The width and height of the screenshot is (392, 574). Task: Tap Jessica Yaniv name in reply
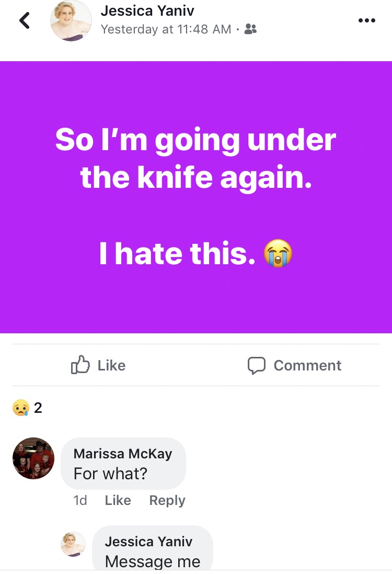[x=148, y=542]
